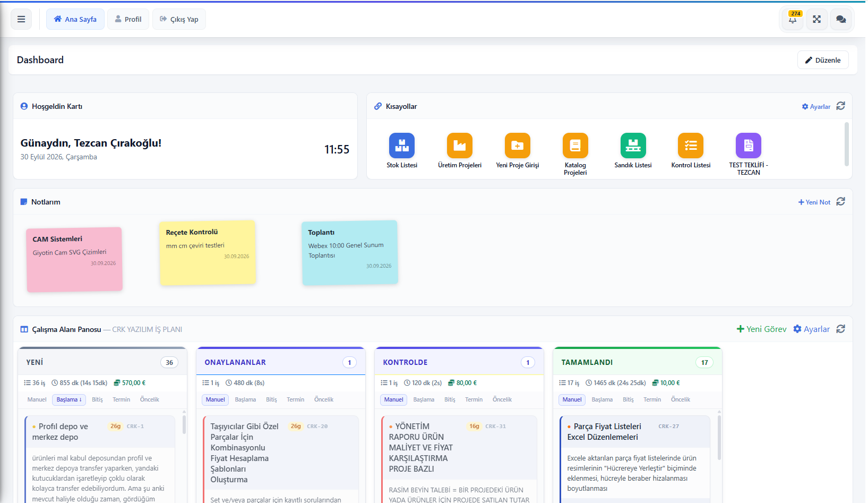Open the pink CAM Sistemleri note

click(x=75, y=259)
